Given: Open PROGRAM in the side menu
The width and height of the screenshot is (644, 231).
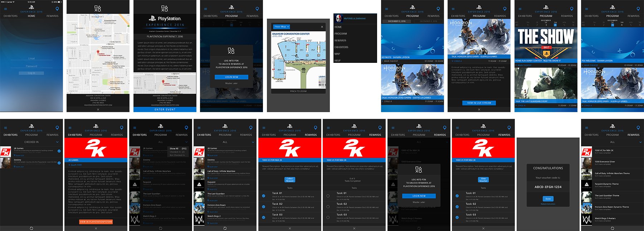Looking at the screenshot, I should 341,34.
